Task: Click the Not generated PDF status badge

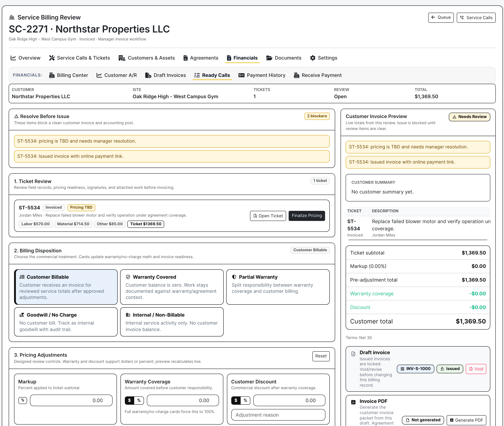Action: pyautogui.click(x=423, y=420)
